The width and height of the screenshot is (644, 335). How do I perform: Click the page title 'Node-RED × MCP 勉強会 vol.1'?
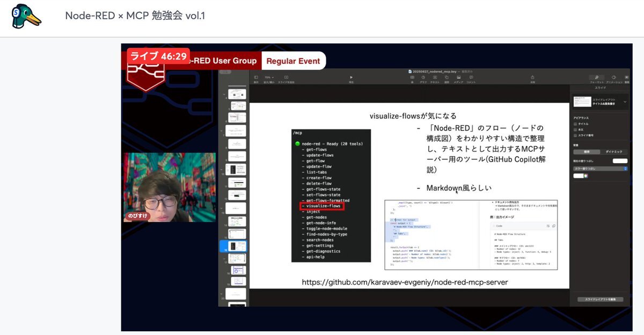[x=135, y=16]
